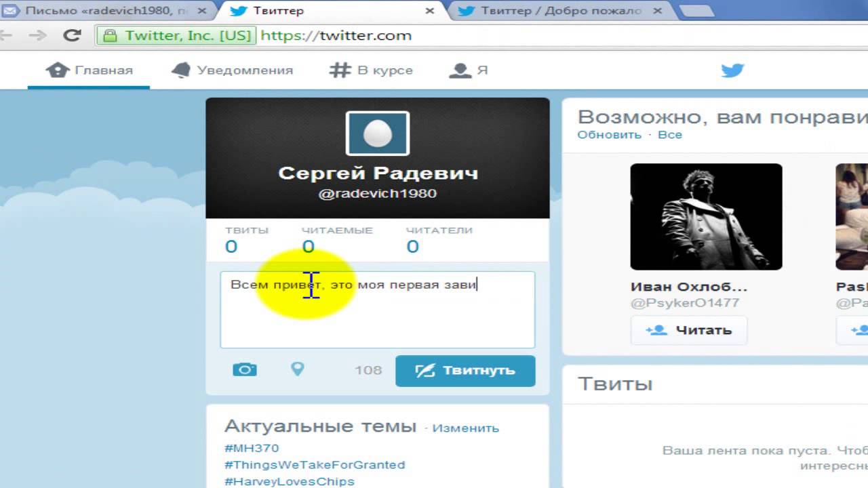Open the #ThingsWeTakeForGranted trend
Image resolution: width=868 pixels, height=488 pixels.
(315, 465)
